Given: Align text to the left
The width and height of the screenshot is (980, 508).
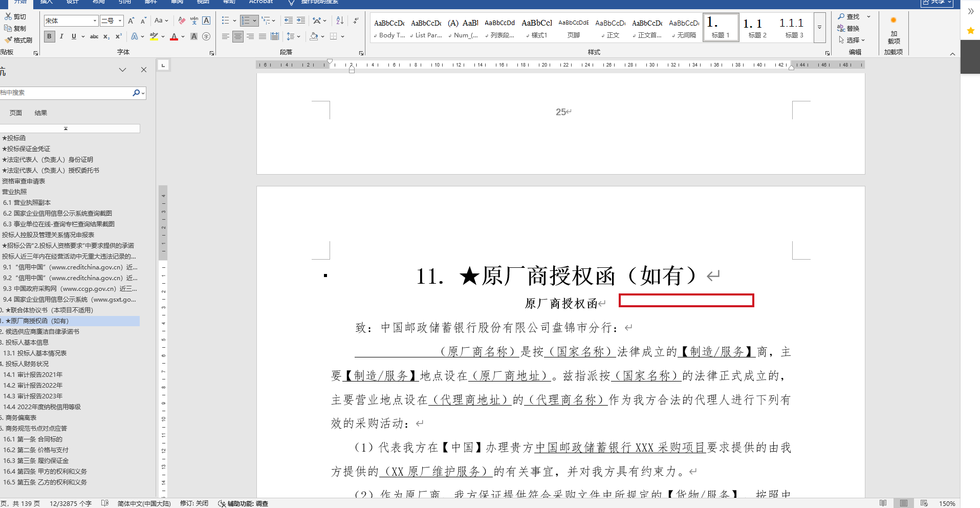Looking at the screenshot, I should (x=226, y=36).
